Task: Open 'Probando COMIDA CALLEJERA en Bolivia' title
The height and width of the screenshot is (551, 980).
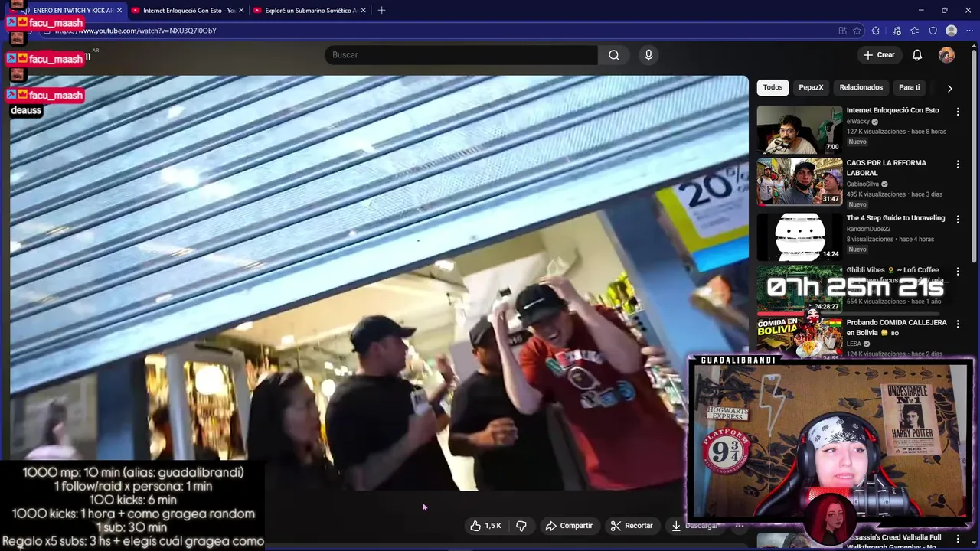Action: (x=897, y=328)
